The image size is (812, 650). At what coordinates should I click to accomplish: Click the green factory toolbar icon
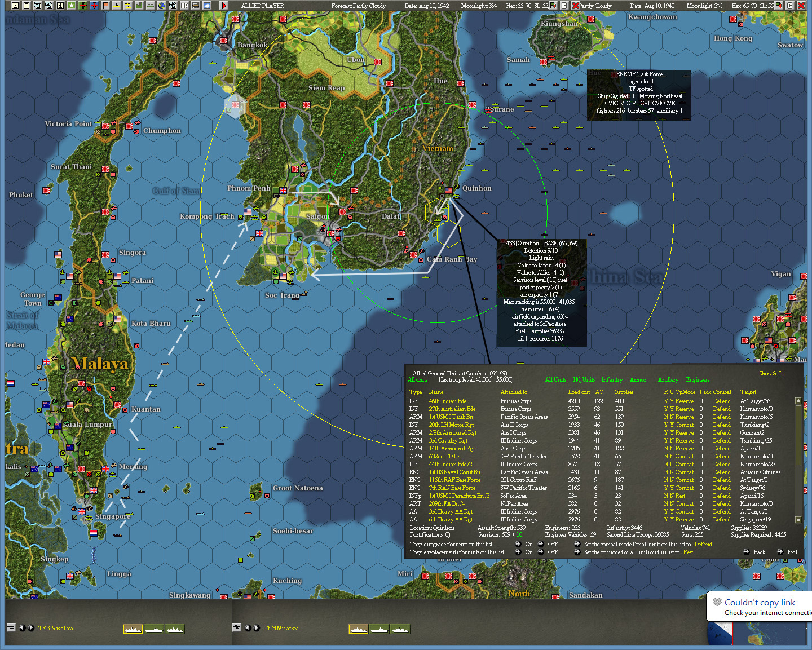(x=139, y=6)
